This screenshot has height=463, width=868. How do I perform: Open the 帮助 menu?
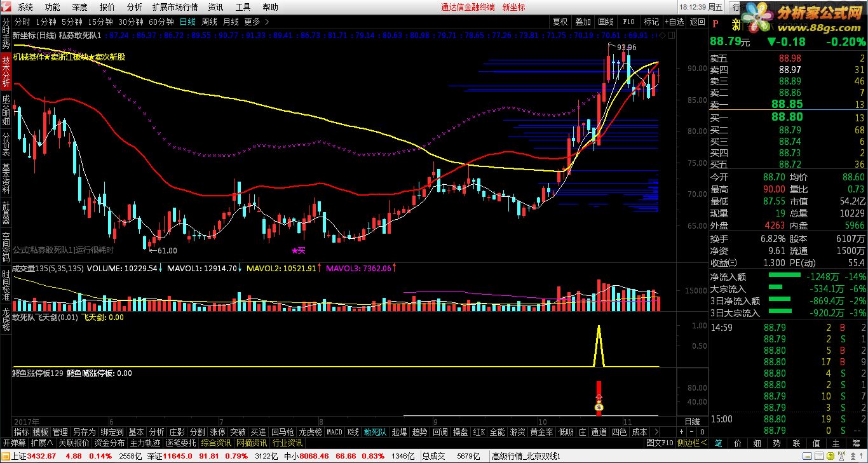coord(270,8)
